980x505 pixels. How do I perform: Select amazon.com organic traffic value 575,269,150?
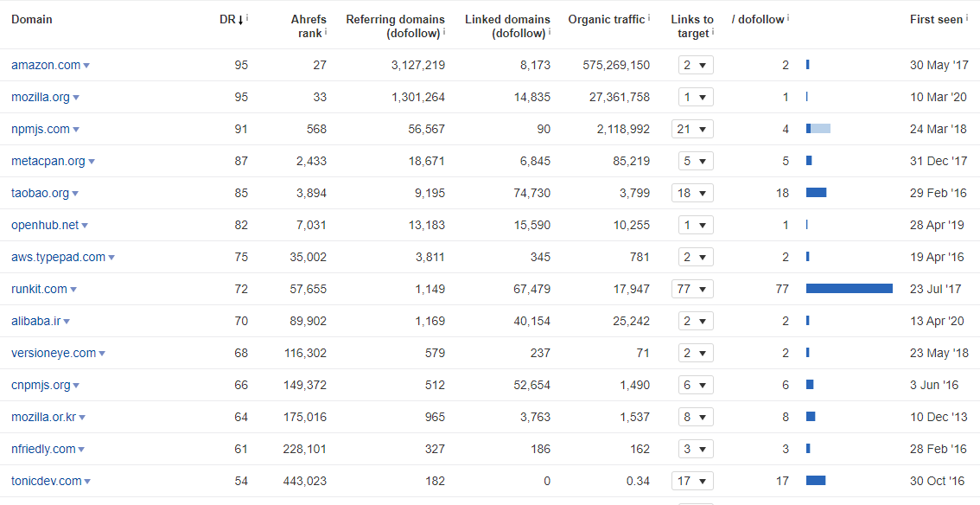coord(616,65)
